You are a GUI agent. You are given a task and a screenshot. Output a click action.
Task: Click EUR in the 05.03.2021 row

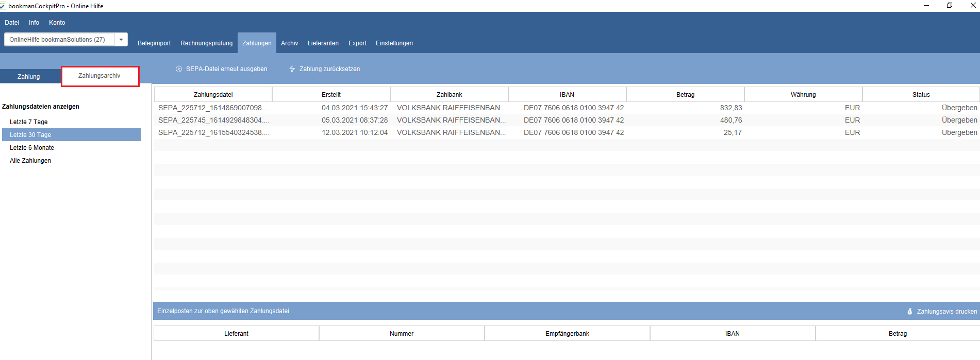[853, 121]
